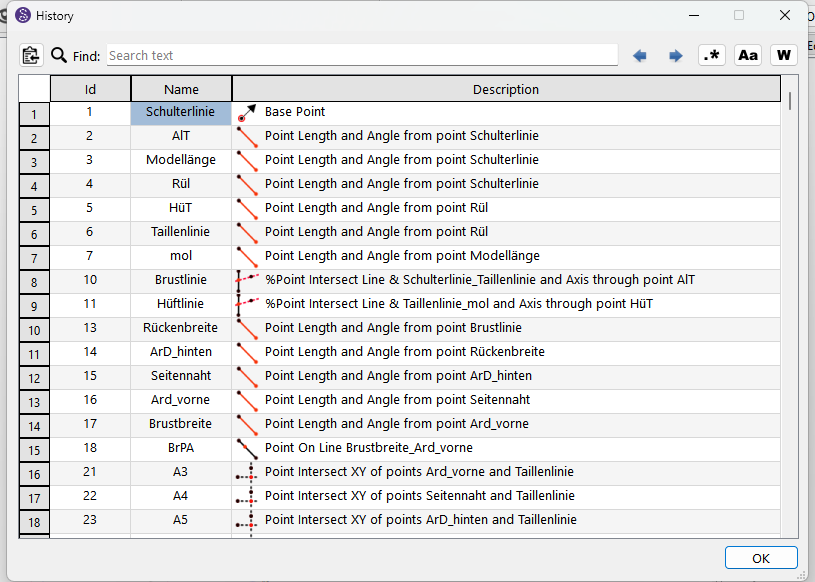Click the Name column header
The width and height of the screenshot is (815, 582).
(x=181, y=90)
